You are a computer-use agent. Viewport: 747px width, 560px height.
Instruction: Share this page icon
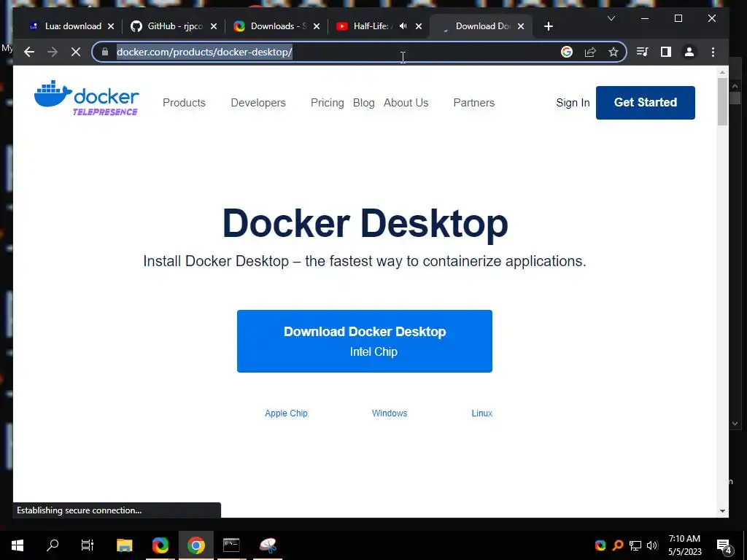[x=590, y=52]
